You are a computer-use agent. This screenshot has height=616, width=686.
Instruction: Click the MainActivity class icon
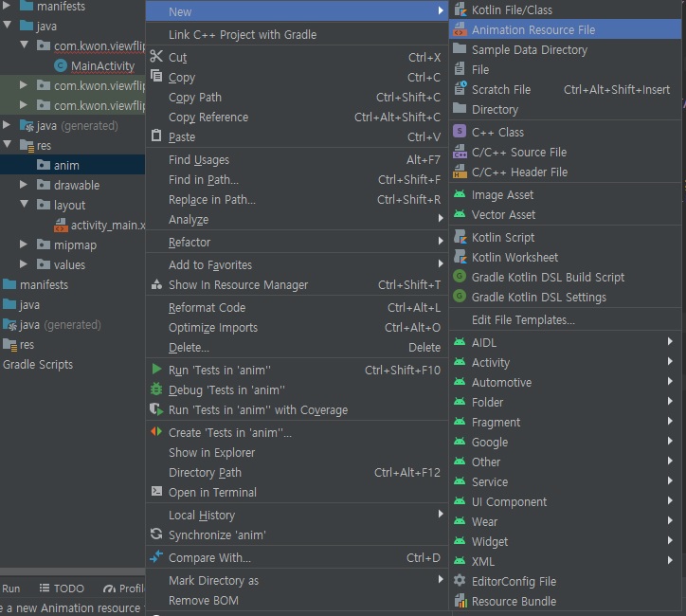(x=61, y=66)
